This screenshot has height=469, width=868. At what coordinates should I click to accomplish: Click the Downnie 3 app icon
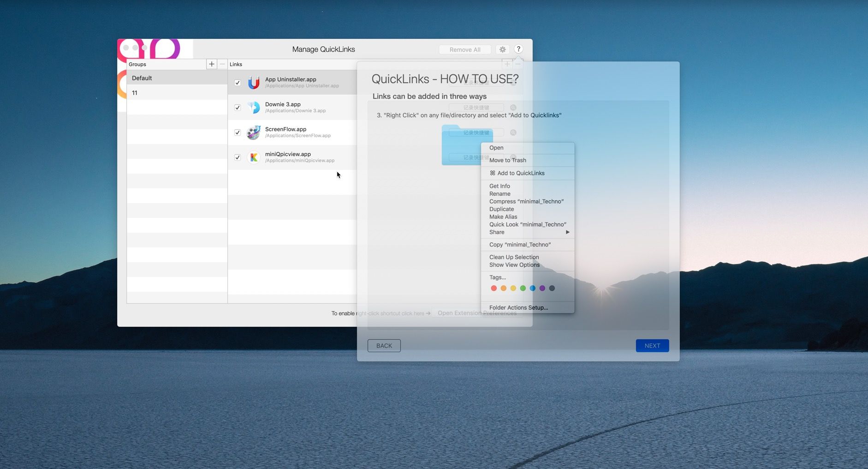click(x=254, y=108)
